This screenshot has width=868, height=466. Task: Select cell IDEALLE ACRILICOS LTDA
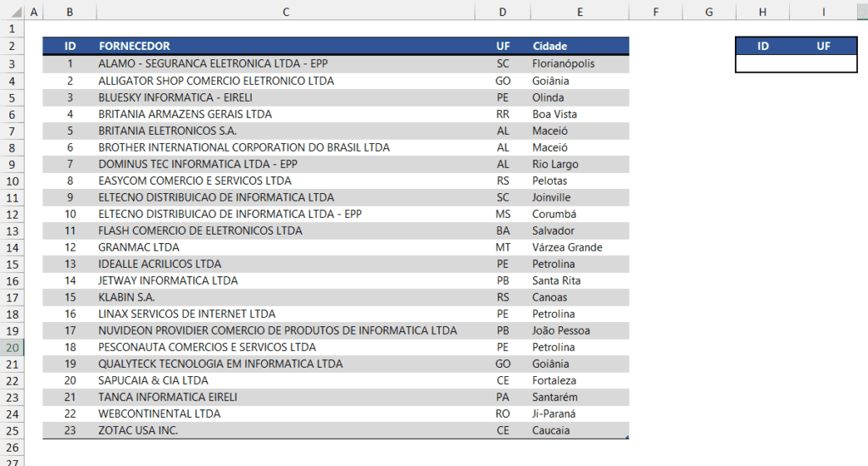pyautogui.click(x=286, y=264)
